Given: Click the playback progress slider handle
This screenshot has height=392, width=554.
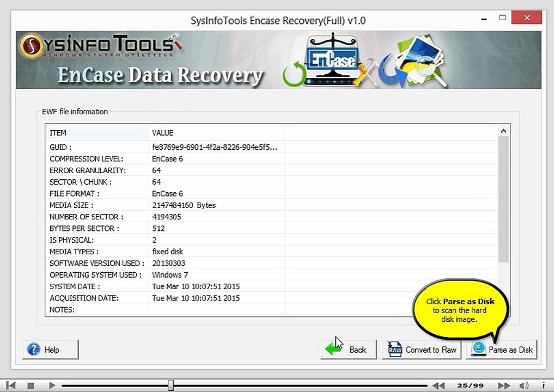Looking at the screenshot, I should point(171,385).
